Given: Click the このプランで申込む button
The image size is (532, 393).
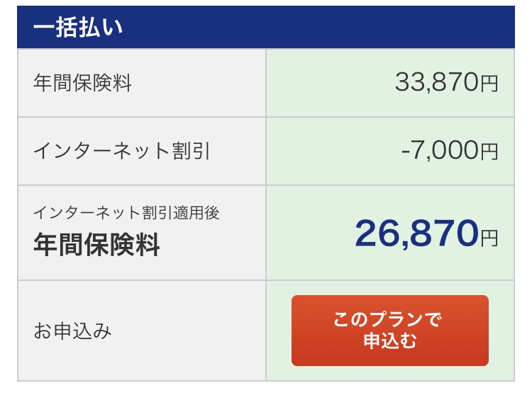Looking at the screenshot, I should (390, 330).
